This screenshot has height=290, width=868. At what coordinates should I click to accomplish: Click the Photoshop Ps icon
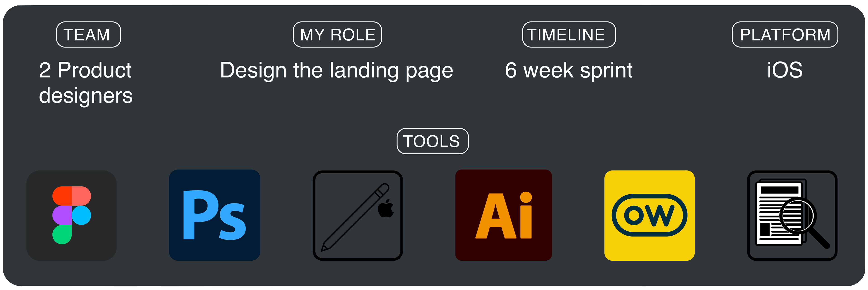pos(214,215)
